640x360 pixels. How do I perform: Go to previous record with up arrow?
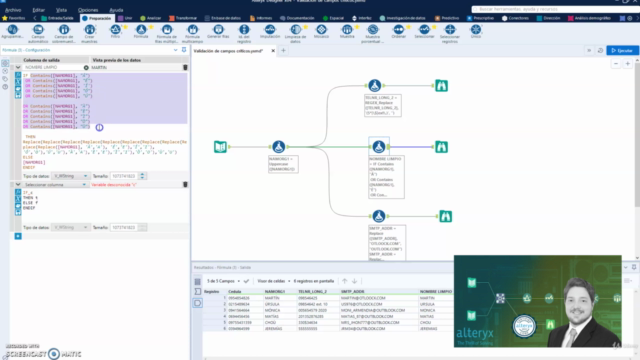[344, 281]
